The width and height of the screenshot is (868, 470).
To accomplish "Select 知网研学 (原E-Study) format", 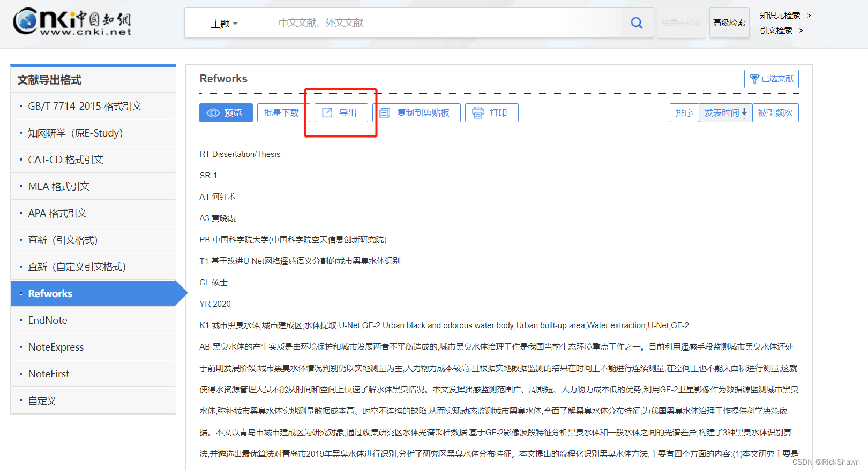I will tap(93, 133).
